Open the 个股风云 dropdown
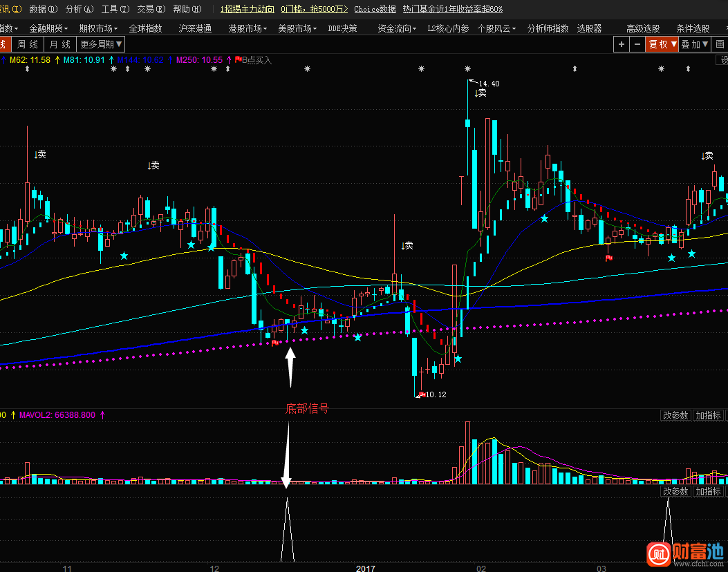Viewport: 728px width, 572px height. [496, 29]
